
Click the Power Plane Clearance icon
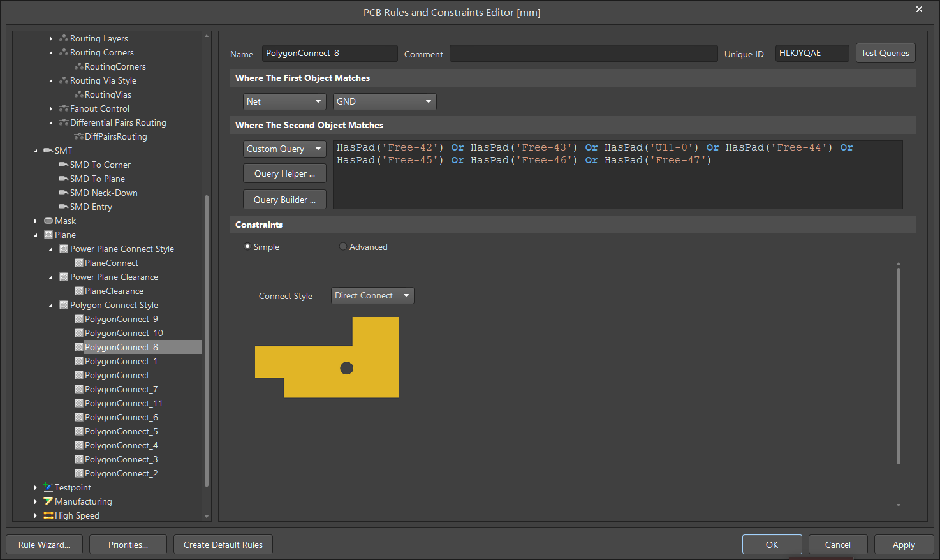64,277
